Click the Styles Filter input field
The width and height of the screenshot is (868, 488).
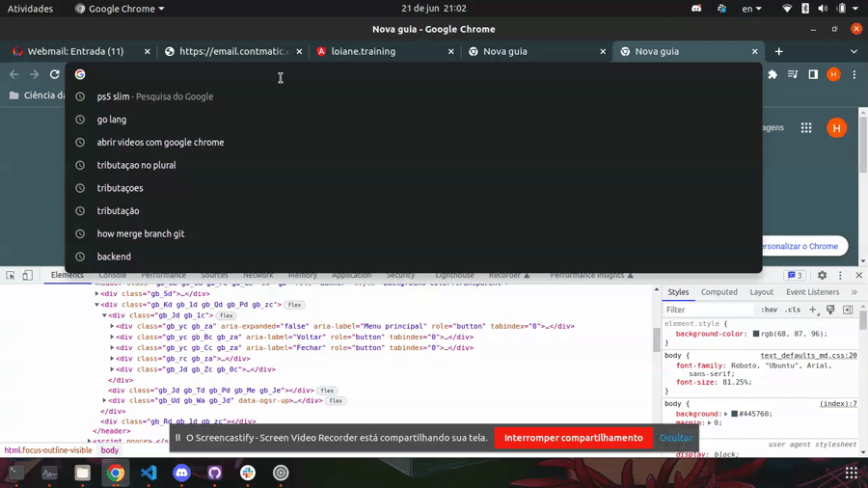point(709,310)
